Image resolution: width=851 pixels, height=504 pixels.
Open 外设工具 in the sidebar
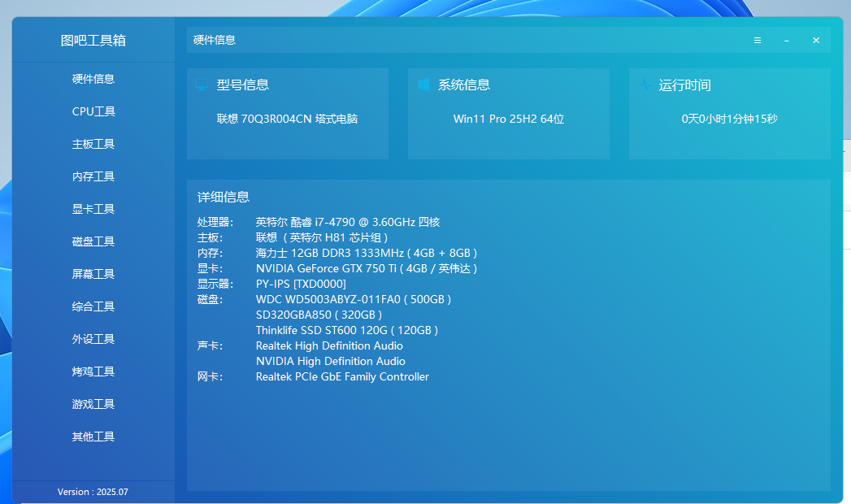tap(93, 339)
